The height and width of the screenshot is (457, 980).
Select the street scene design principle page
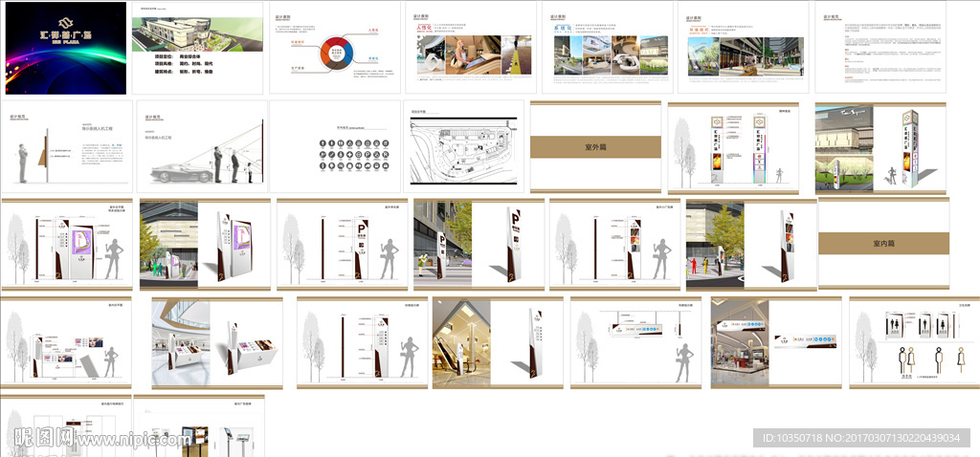(743, 48)
